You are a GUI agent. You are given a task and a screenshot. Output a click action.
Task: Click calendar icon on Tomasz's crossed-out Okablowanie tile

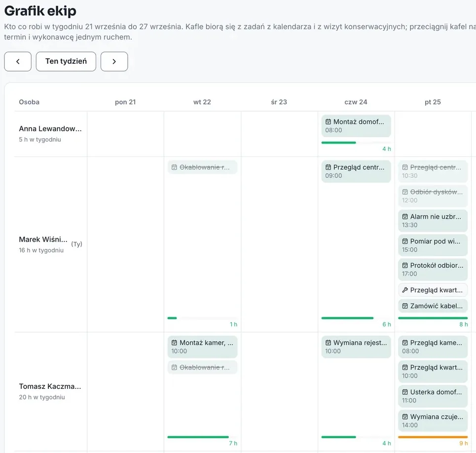click(174, 367)
